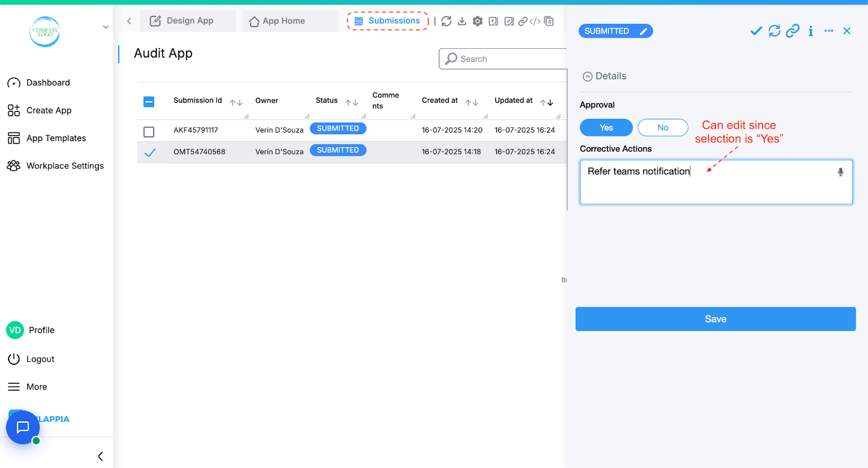Click the Owner column header

(266, 100)
